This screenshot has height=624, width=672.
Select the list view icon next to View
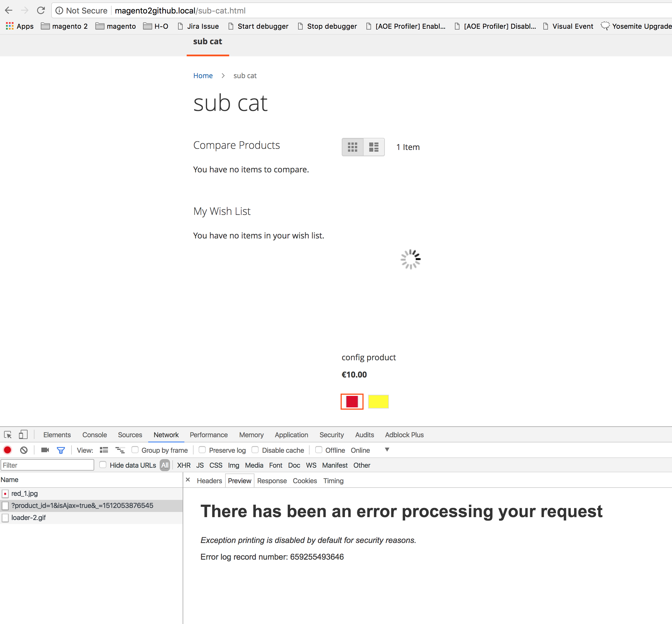point(104,450)
